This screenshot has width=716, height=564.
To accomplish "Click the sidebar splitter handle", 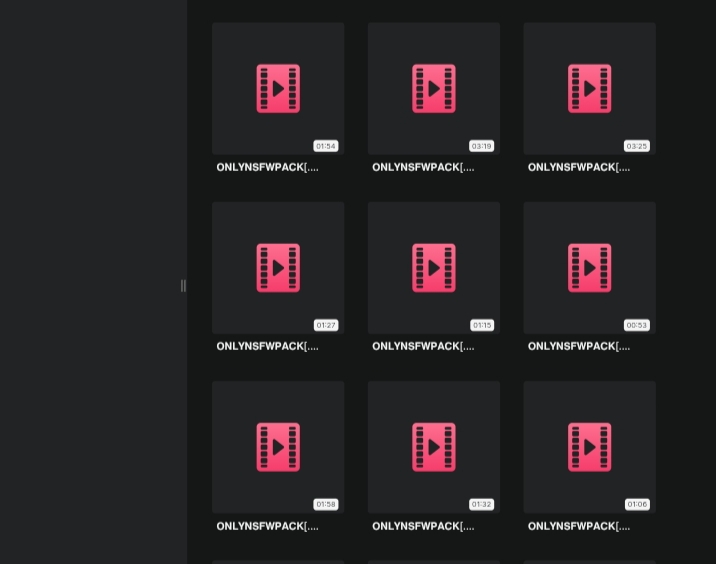I will click(x=183, y=286).
